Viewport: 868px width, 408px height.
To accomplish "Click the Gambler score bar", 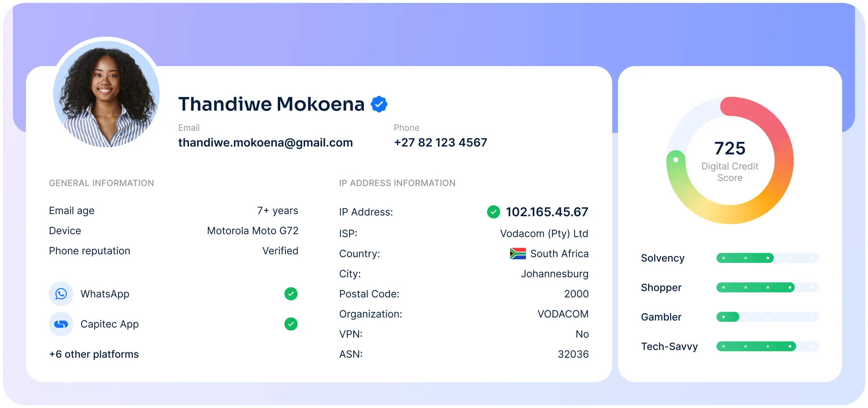I will pos(767,317).
